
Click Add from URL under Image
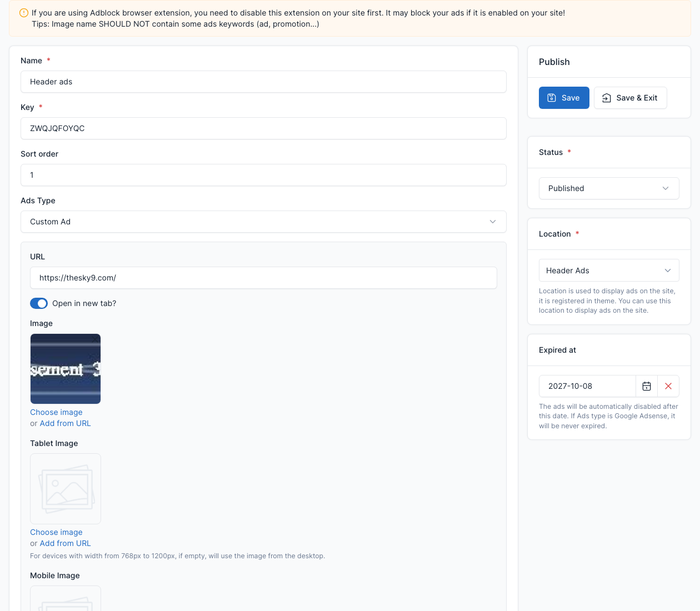(65, 423)
